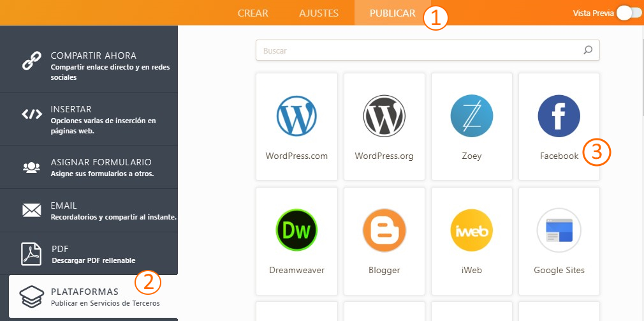
Task: Select the PUBLICAR tab
Action: click(392, 13)
